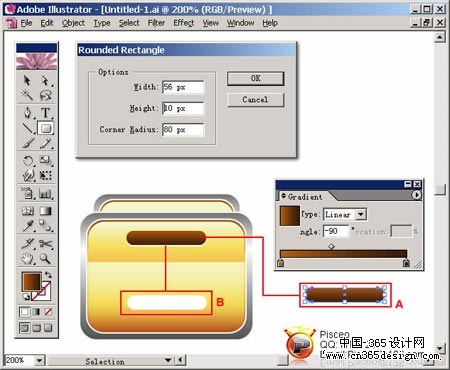Click OK in Rounded Rectangle dialog
This screenshot has height=370, width=450.
[x=256, y=79]
